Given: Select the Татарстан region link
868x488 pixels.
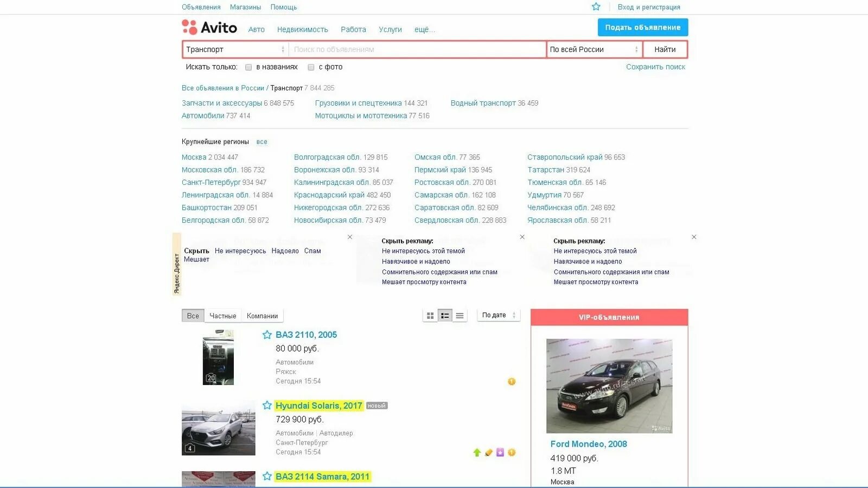Looking at the screenshot, I should 546,170.
